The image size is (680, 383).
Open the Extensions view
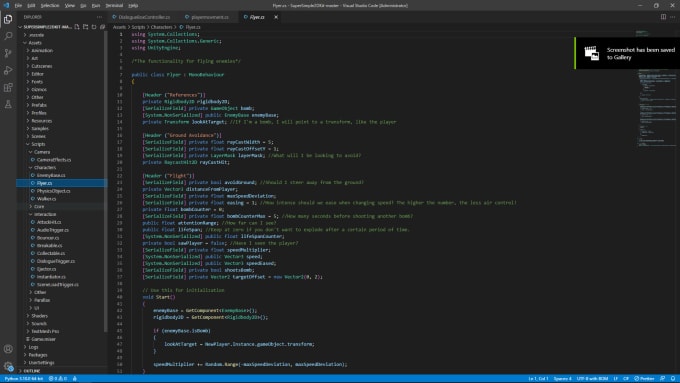8,87
